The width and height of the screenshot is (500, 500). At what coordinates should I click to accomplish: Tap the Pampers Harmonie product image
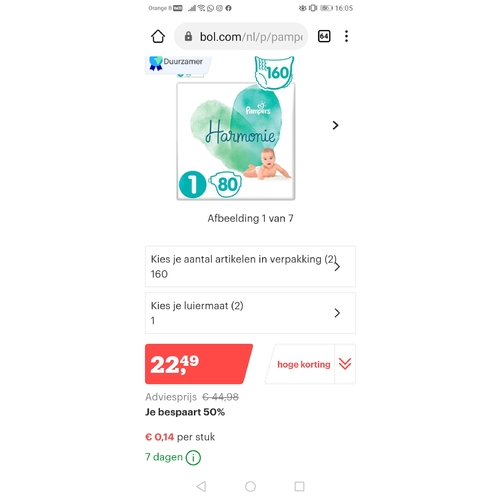tap(236, 141)
